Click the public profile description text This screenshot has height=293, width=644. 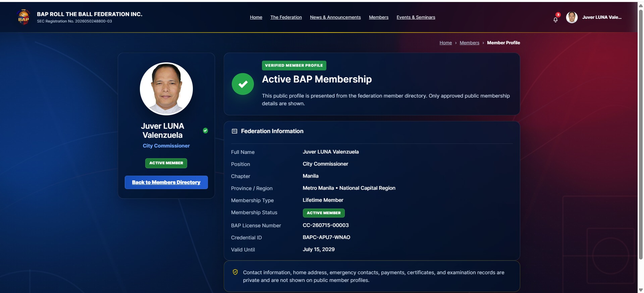click(386, 100)
